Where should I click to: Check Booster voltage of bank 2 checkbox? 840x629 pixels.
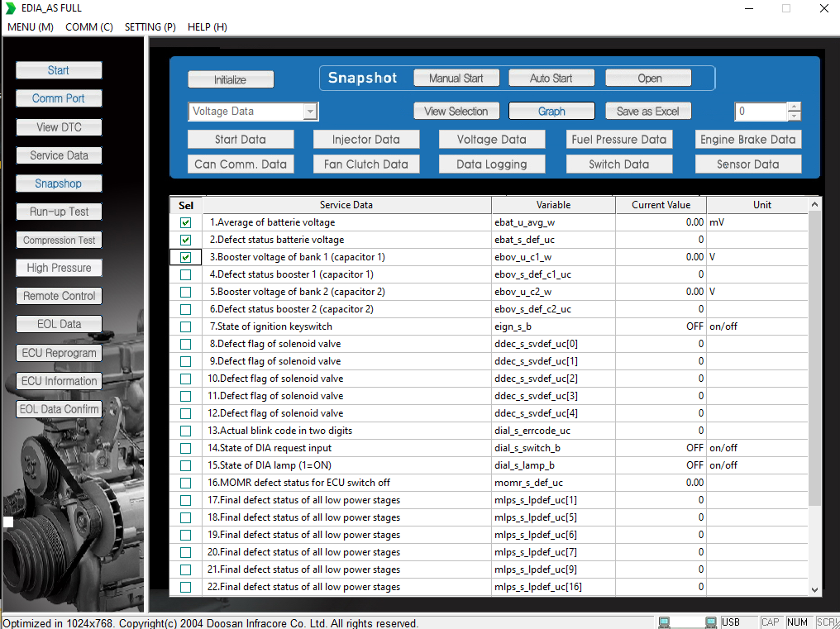[185, 292]
